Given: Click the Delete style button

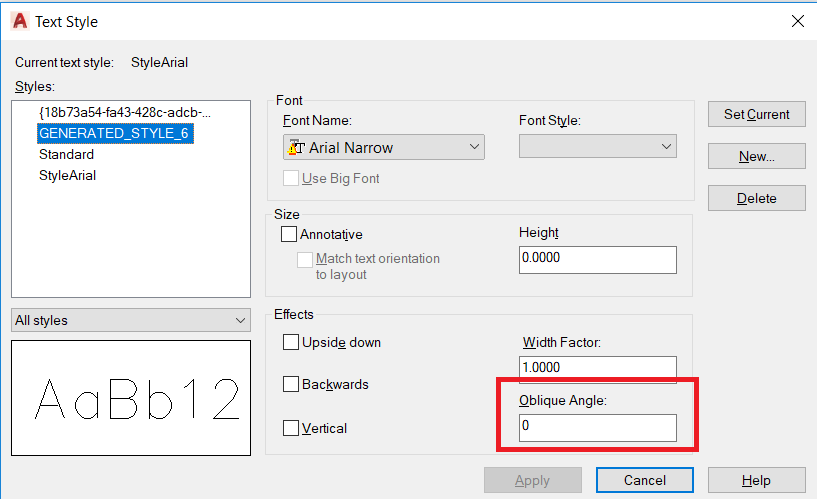Looking at the screenshot, I should pyautogui.click(x=756, y=198).
